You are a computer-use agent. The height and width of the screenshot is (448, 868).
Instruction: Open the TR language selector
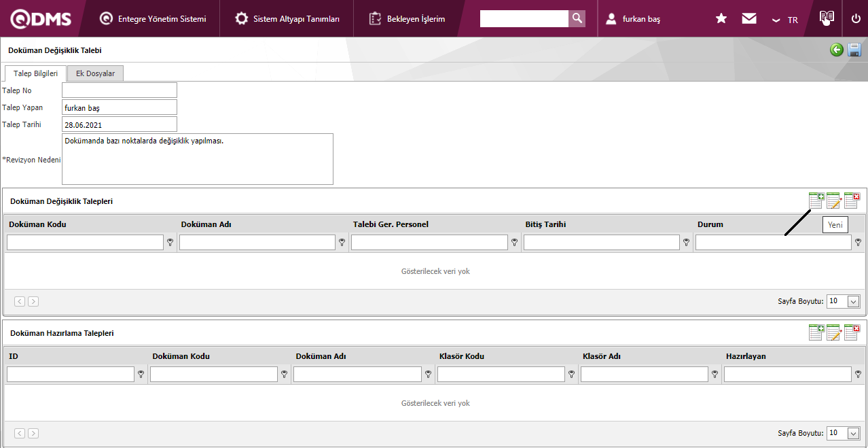(786, 20)
